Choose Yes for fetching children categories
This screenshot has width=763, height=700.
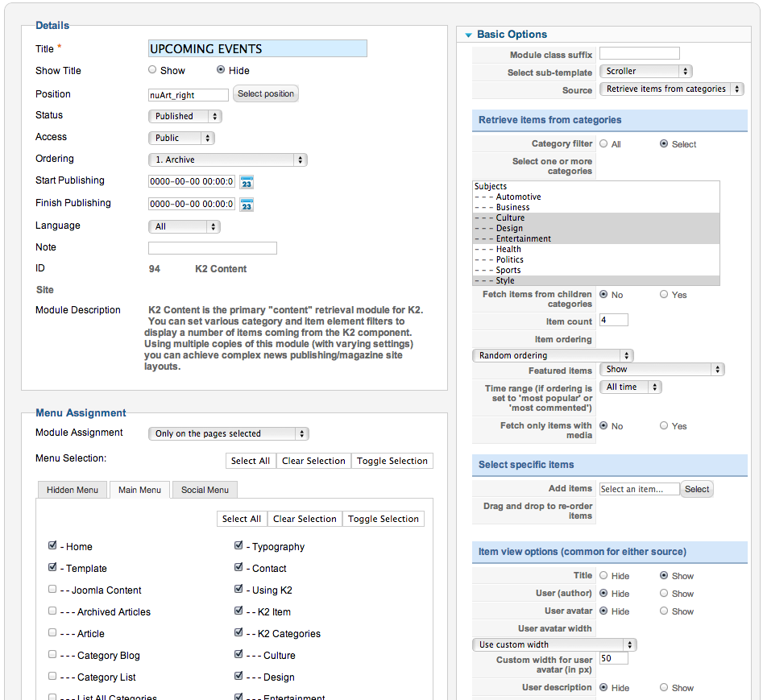(664, 294)
